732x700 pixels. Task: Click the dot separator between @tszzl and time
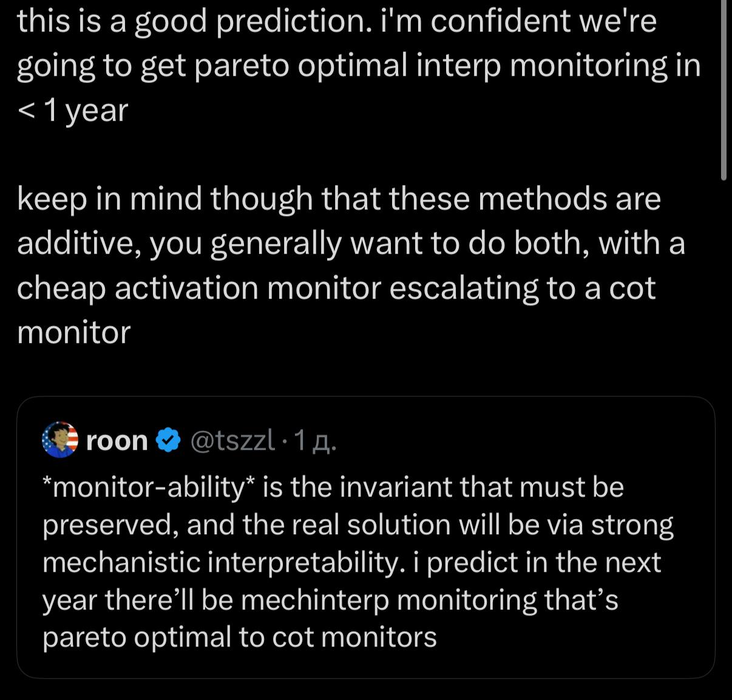(285, 441)
